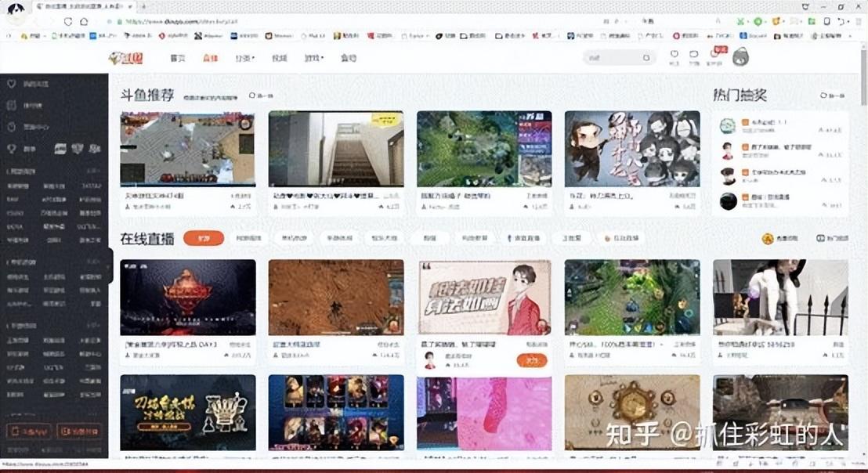This screenshot has height=473, width=868.
Task: Click the refresh icon beside 斗鱼推荐
Action: (252, 96)
